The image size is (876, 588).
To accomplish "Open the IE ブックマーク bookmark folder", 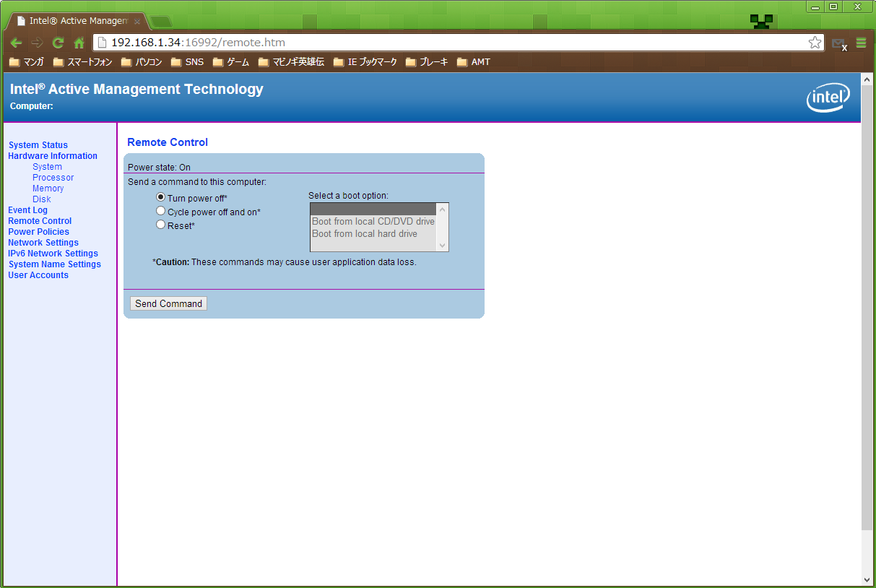I will coord(365,62).
